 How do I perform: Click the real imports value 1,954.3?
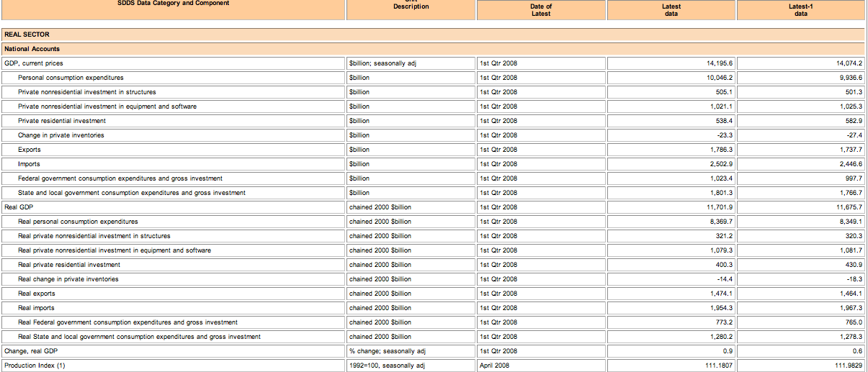[x=721, y=308]
